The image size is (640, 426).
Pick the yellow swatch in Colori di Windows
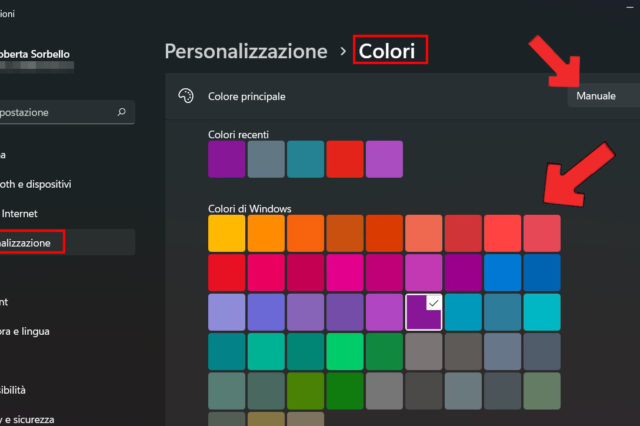226,233
